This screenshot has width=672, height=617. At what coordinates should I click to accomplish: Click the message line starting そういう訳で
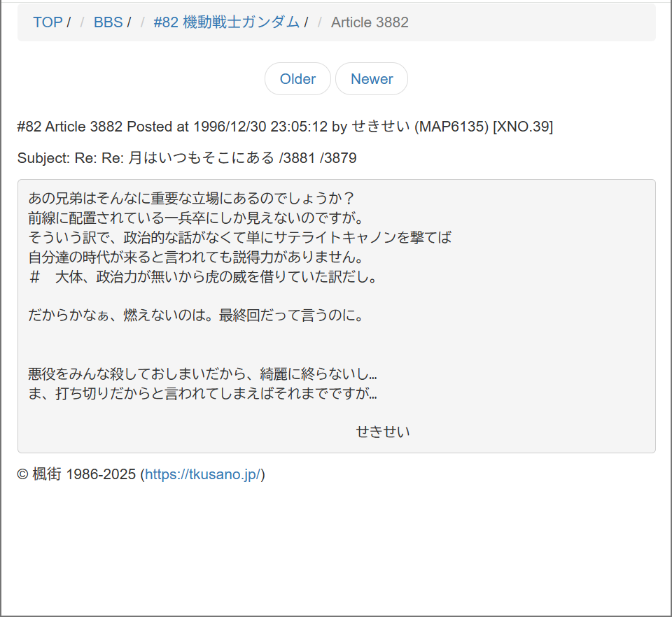tap(240, 237)
